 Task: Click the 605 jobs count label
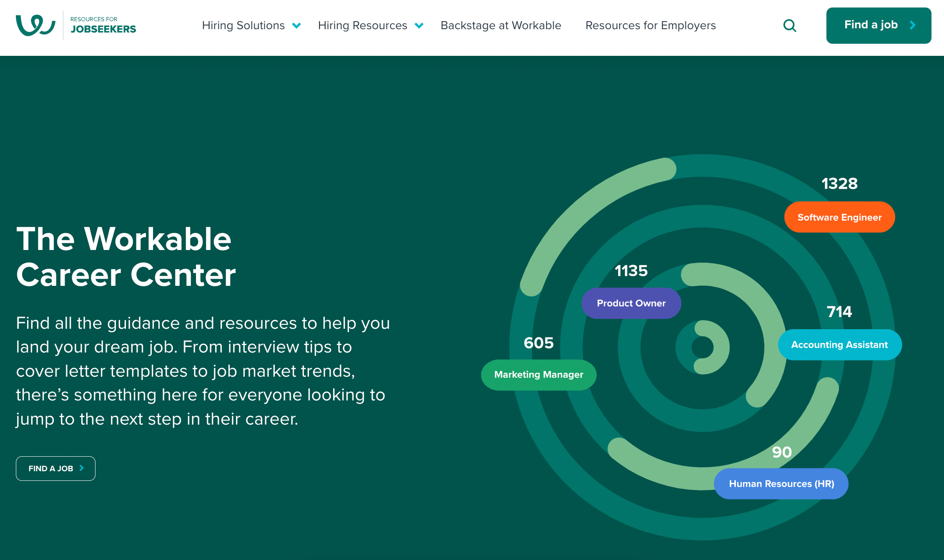pyautogui.click(x=538, y=342)
